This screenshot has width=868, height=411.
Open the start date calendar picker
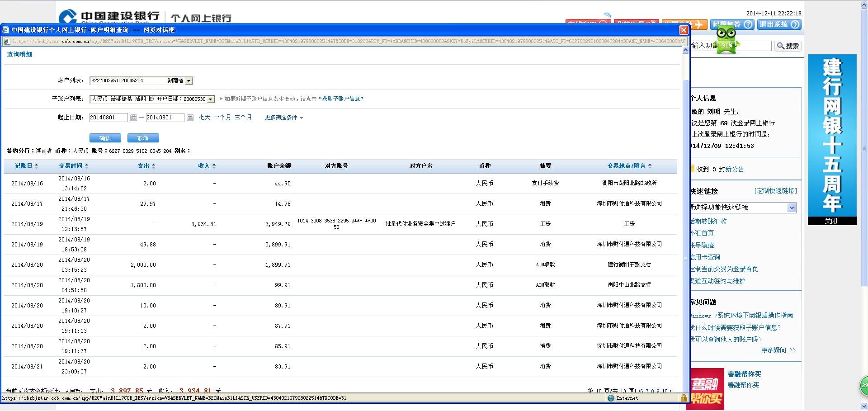pos(133,118)
